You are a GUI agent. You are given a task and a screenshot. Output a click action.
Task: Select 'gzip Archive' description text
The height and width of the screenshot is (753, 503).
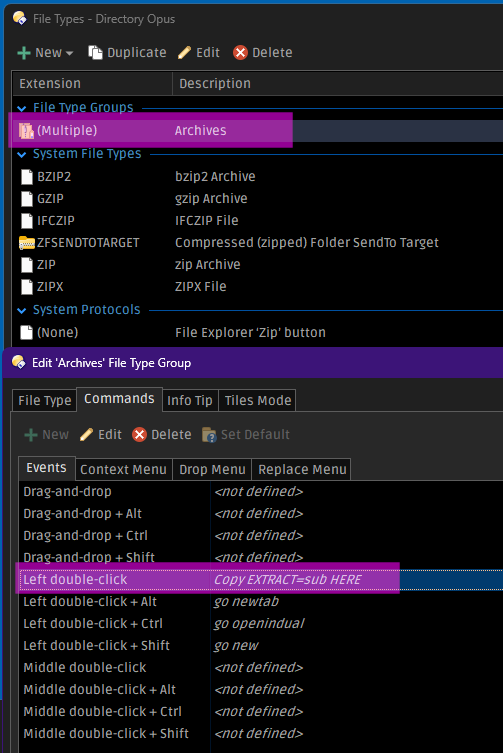211,199
